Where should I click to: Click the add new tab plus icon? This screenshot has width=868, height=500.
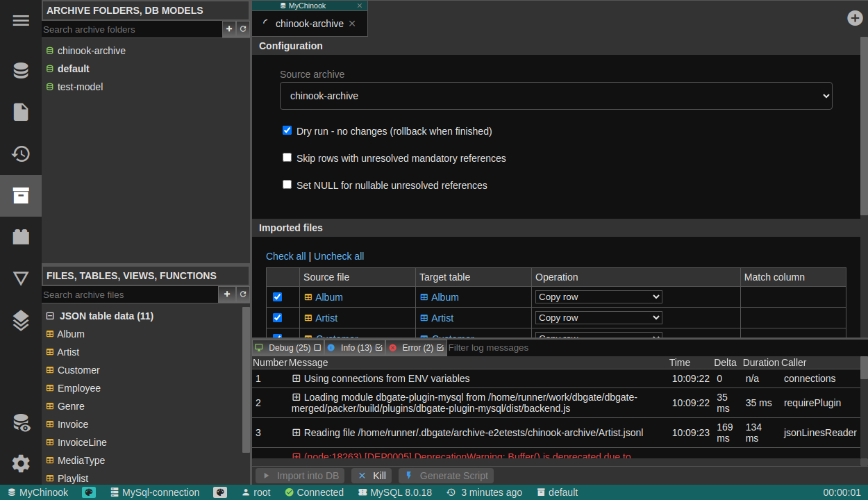(855, 18)
